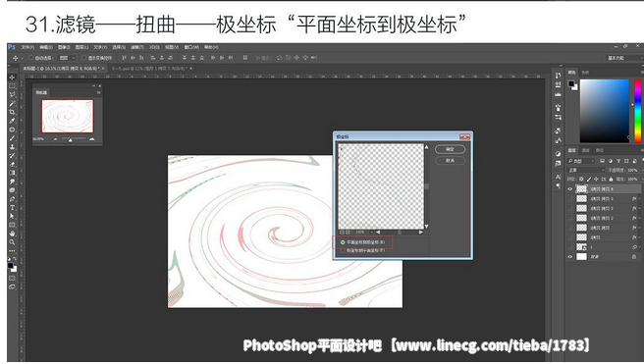Cancel the Polar Coordinates dialog
The image size is (644, 364).
tap(451, 161)
